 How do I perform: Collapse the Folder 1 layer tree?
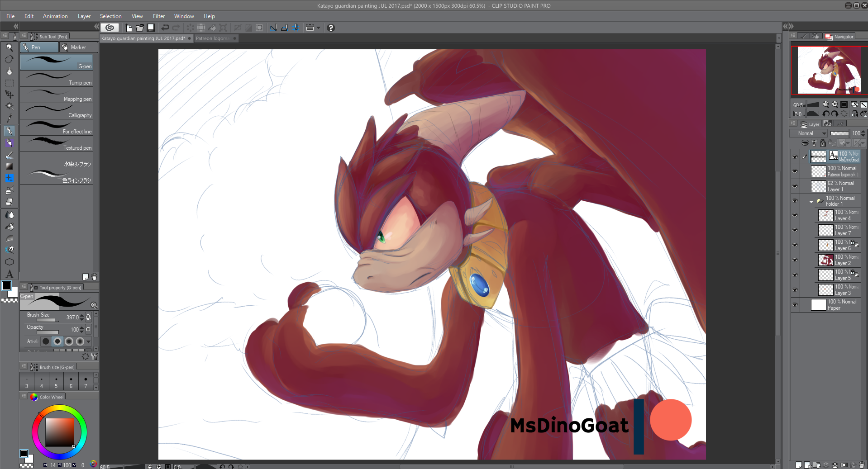811,201
